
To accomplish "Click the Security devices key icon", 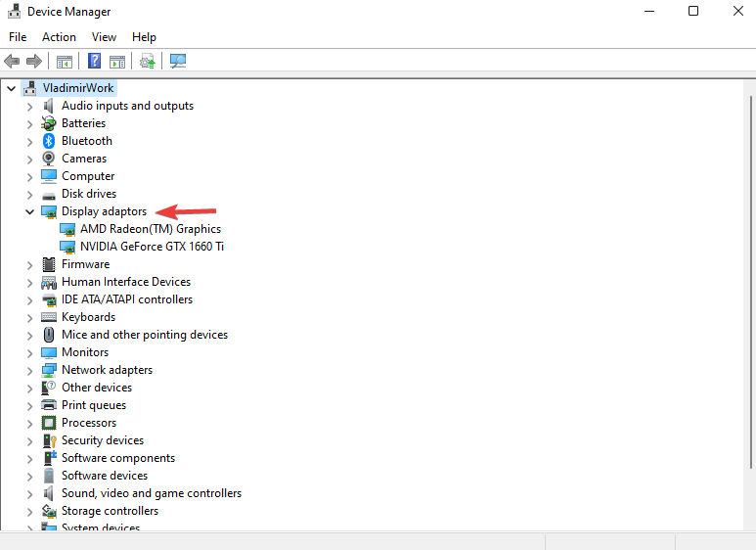I will (50, 440).
